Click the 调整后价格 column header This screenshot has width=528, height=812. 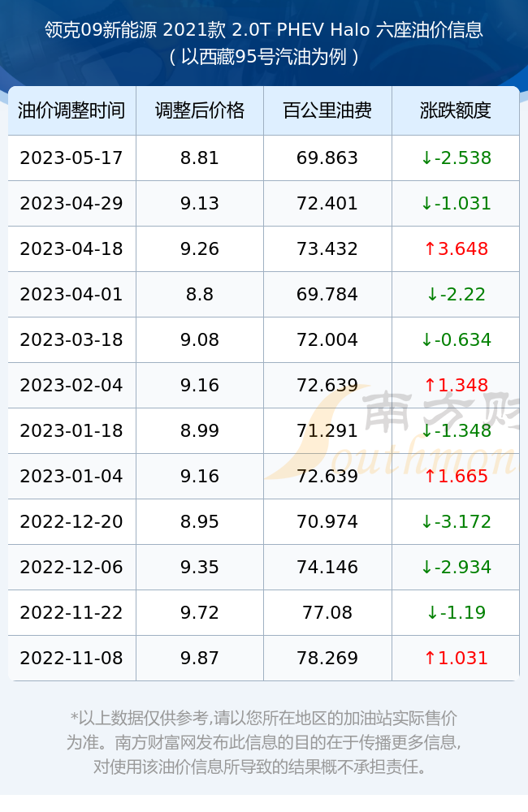[200, 110]
